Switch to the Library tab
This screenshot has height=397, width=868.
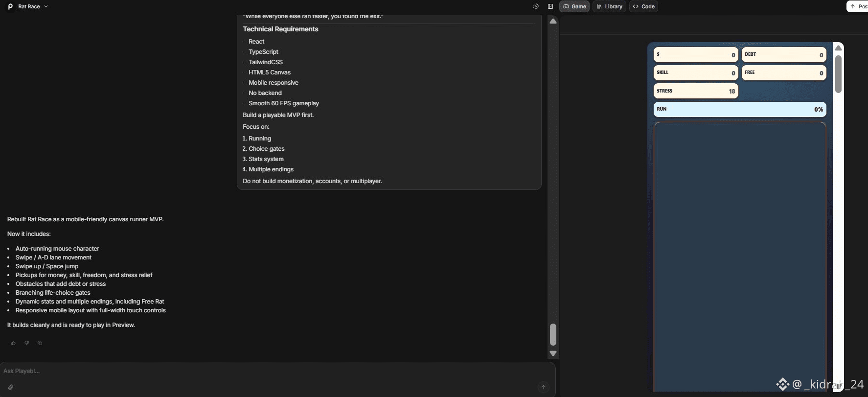(609, 6)
